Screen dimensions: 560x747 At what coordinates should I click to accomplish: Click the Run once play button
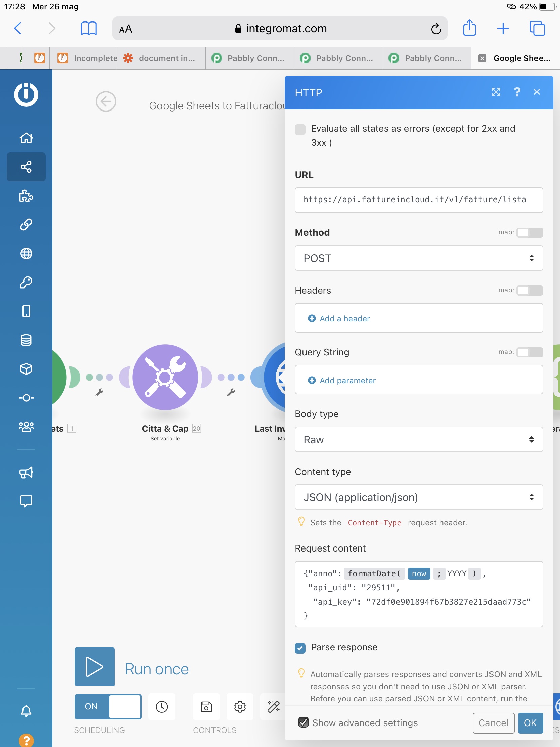point(95,666)
